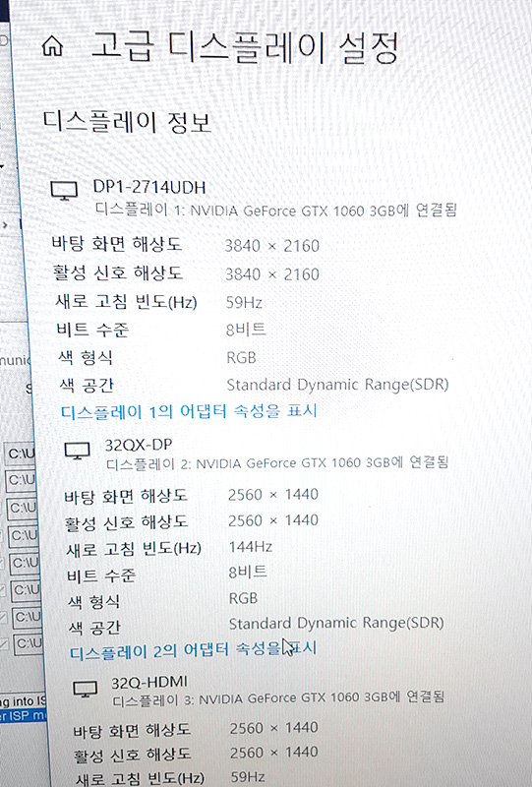Click '색 공간' label under DP1-2714UDH
The height and width of the screenshot is (787, 532).
pyautogui.click(x=87, y=386)
